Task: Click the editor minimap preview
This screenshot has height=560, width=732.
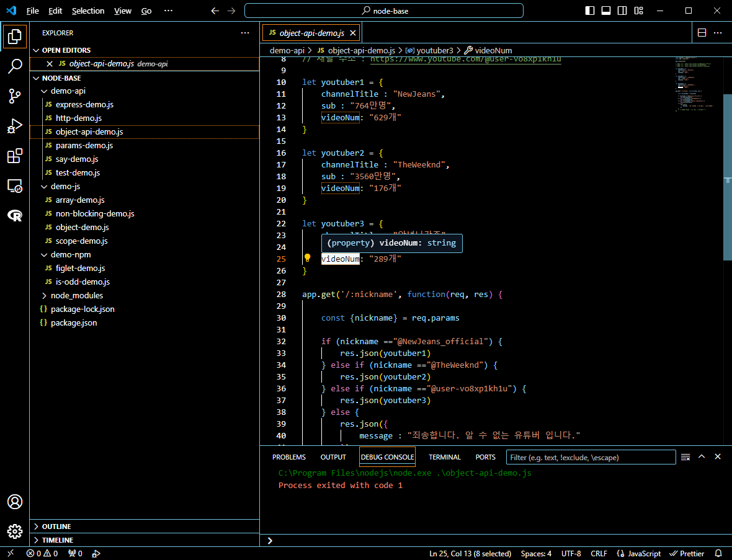Action: point(698,84)
